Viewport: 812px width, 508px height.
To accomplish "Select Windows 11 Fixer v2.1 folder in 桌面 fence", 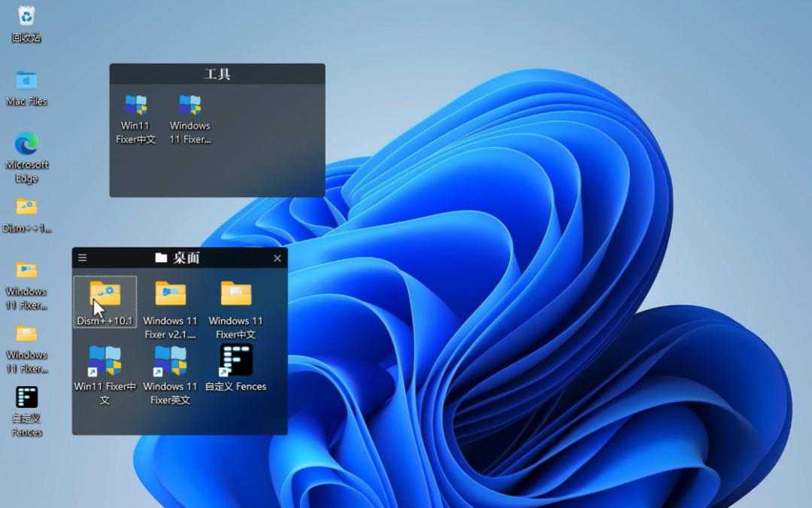I will pos(171,294).
